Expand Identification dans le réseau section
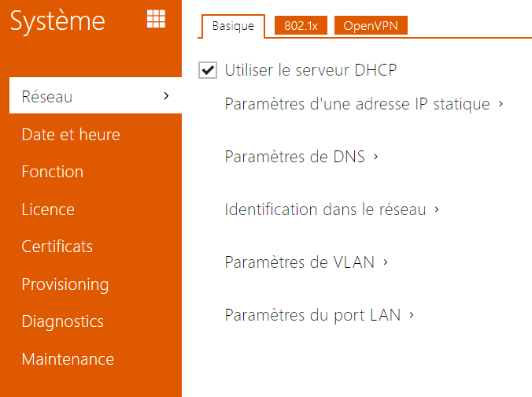 point(331,210)
